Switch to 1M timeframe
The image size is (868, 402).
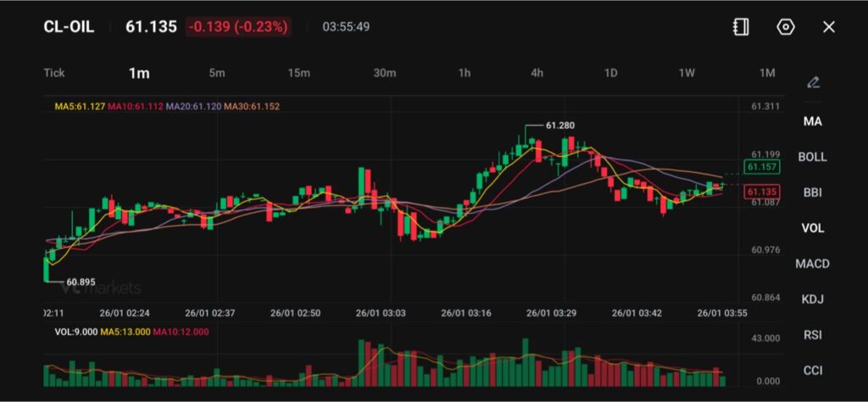pyautogui.click(x=767, y=73)
